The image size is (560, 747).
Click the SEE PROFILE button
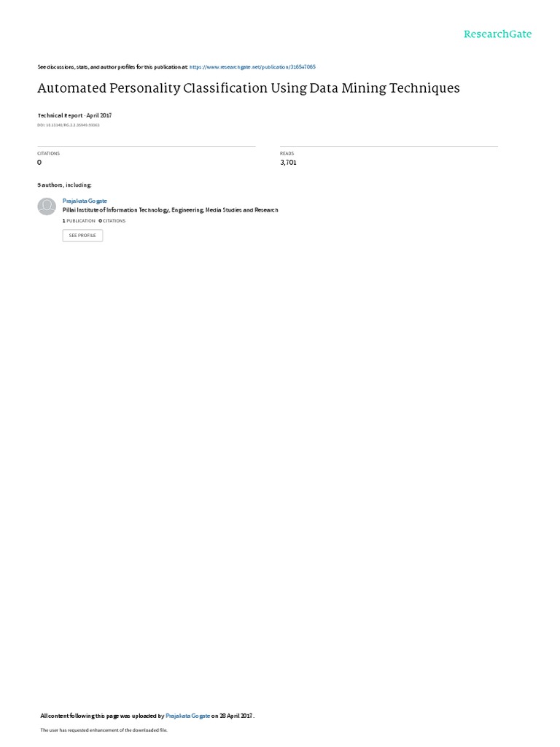83,236
